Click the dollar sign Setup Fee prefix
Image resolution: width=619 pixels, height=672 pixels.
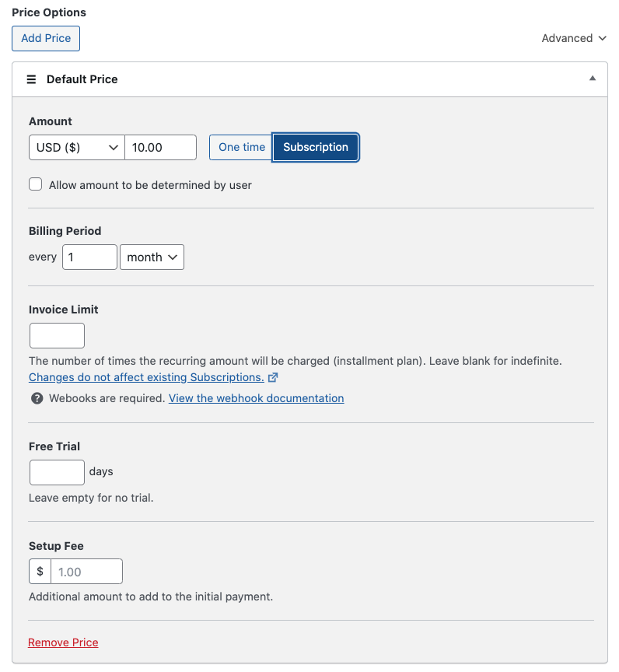pos(40,572)
